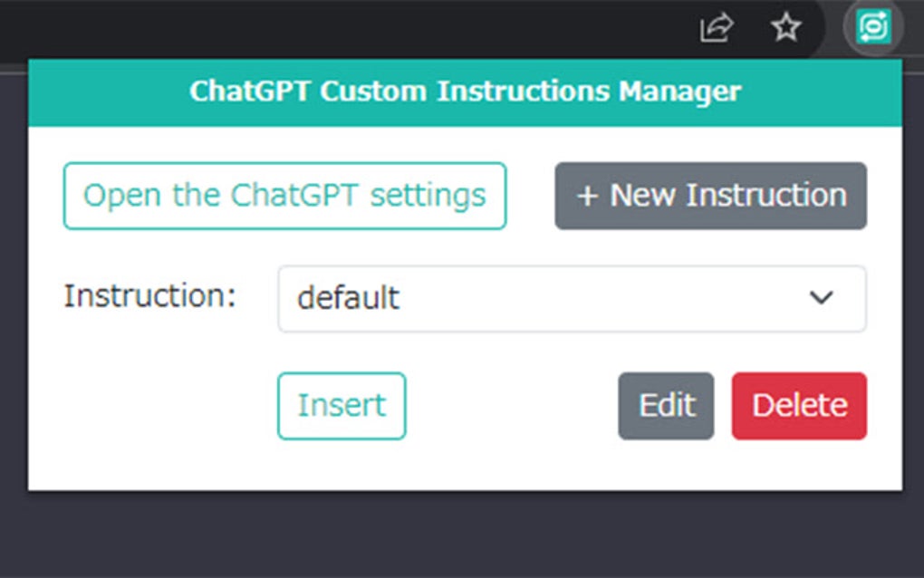924x578 pixels.
Task: Open the ChatGPT settings
Action: pyautogui.click(x=284, y=196)
